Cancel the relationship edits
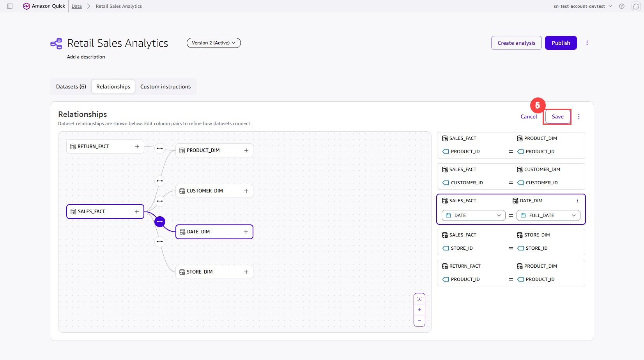The width and height of the screenshot is (644, 360). pos(529,116)
